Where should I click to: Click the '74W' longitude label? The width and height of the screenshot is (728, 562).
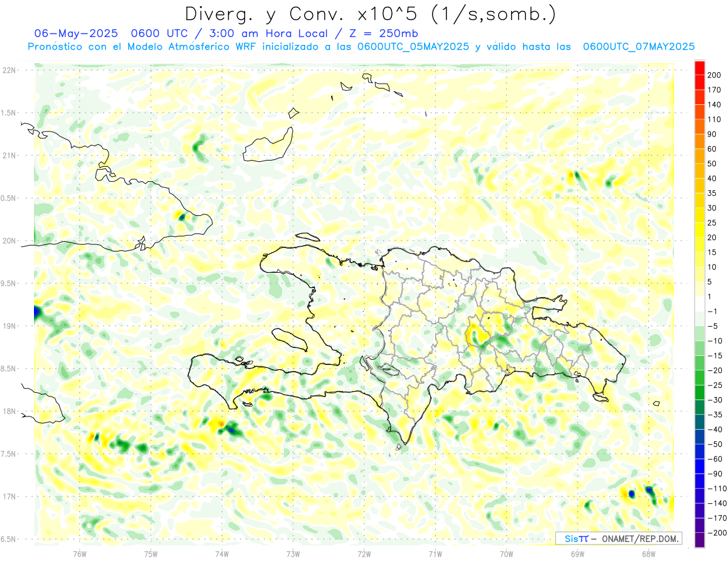click(x=222, y=554)
